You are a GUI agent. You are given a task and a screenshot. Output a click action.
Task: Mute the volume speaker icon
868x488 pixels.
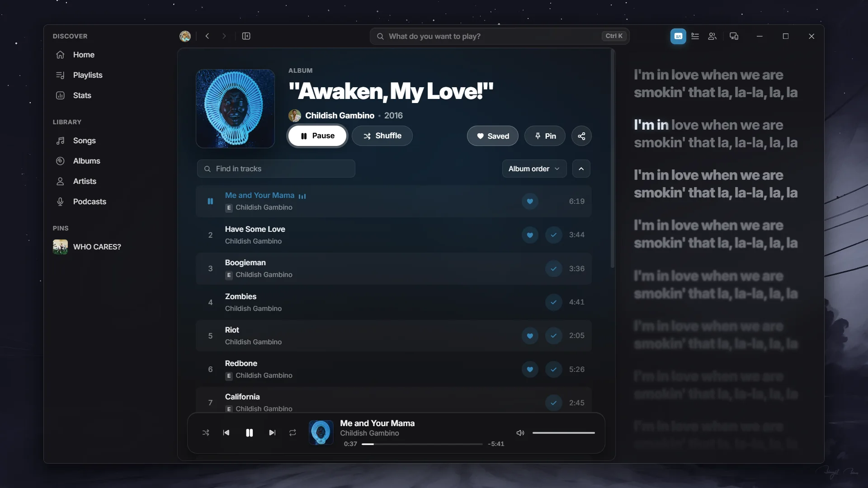click(520, 433)
